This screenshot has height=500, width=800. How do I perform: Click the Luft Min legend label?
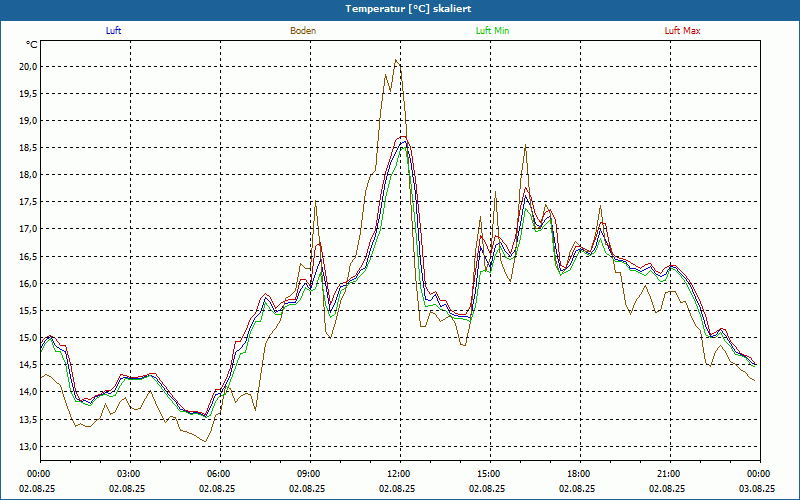492,31
